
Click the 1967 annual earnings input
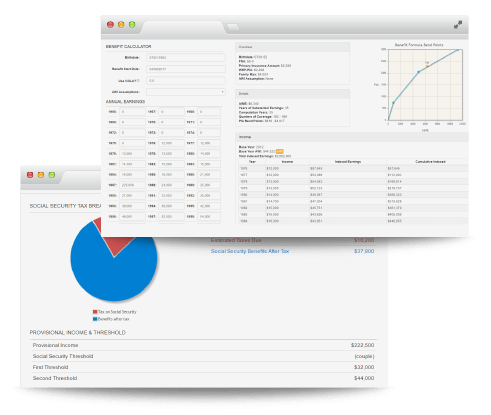[171, 112]
